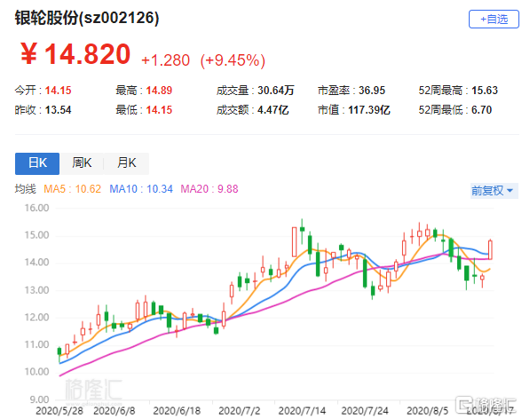
Task: Click the 12.00 price axis label
Action: click(x=36, y=317)
